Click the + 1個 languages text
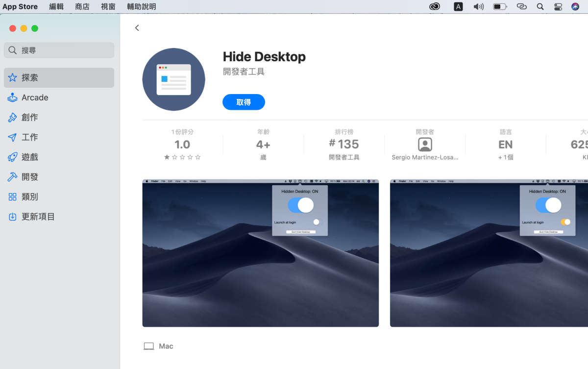Viewport: 588px width, 369px height. 506,157
